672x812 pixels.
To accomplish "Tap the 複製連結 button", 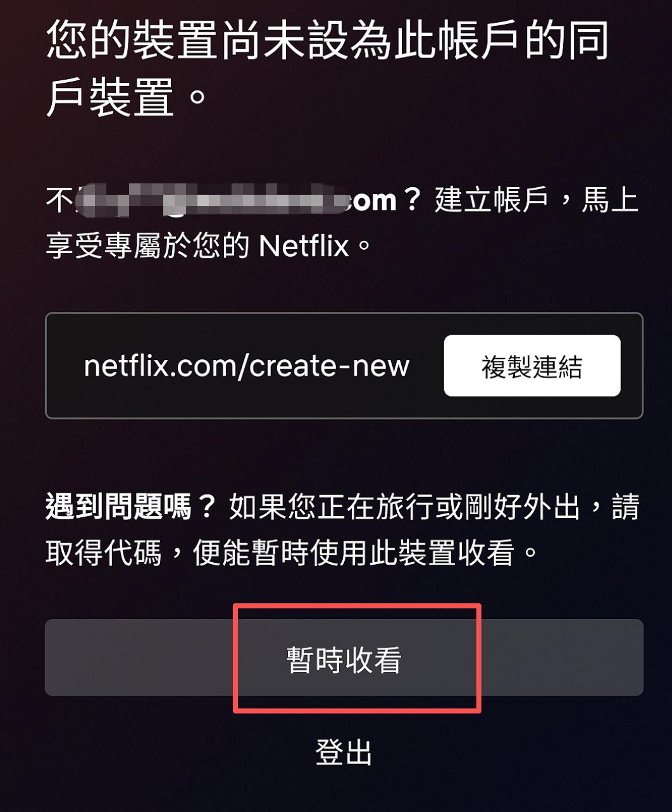I will (x=532, y=366).
